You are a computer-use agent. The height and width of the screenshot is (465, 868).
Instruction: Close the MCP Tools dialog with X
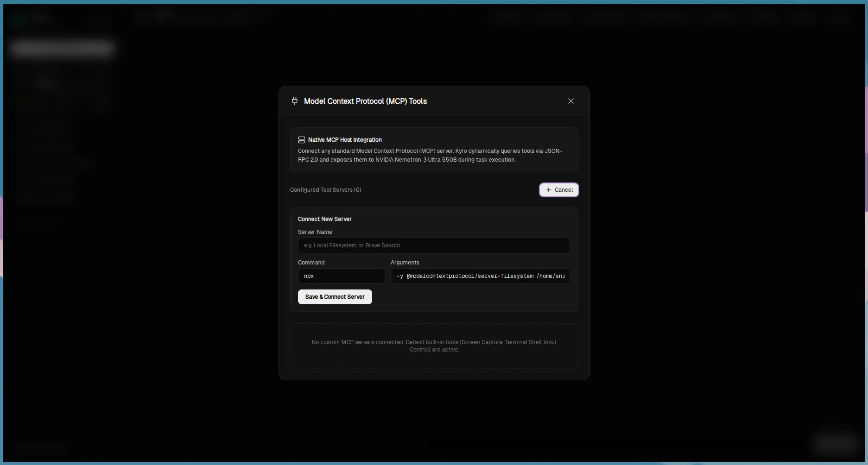coord(571,101)
